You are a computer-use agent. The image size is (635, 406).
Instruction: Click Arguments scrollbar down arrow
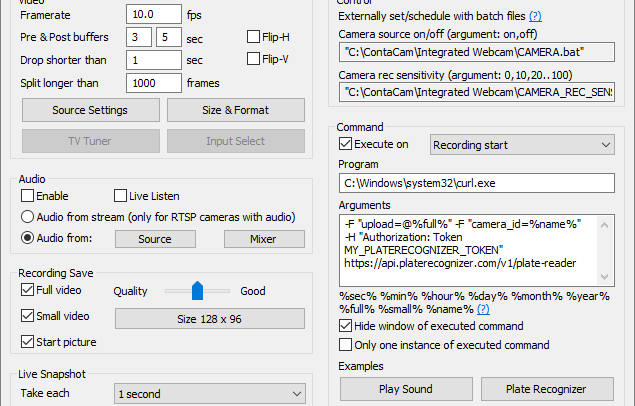tap(605, 276)
